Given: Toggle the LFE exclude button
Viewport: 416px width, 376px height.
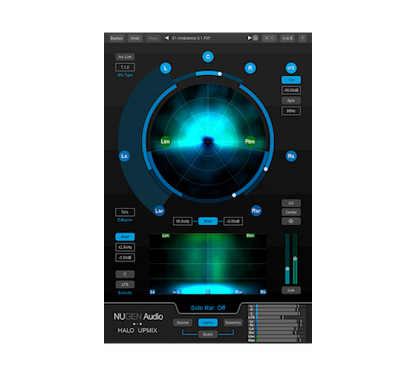Looking at the screenshot, I should [125, 285].
